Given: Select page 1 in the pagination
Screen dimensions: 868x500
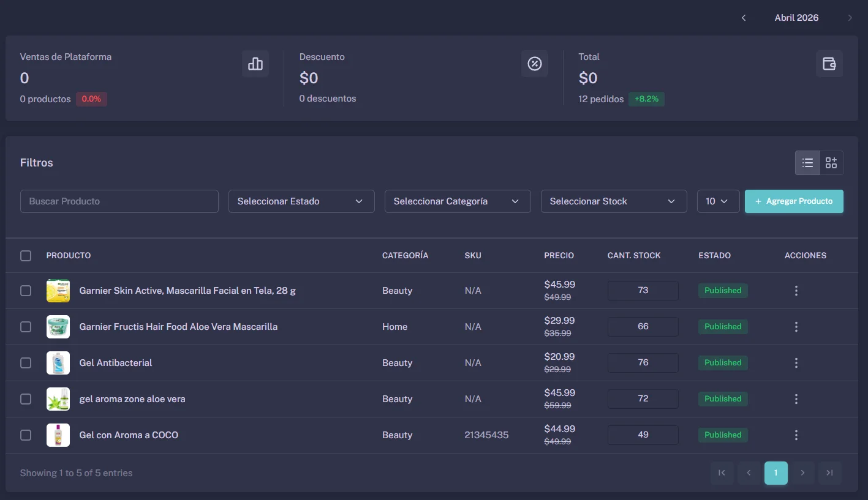Looking at the screenshot, I should (x=776, y=473).
